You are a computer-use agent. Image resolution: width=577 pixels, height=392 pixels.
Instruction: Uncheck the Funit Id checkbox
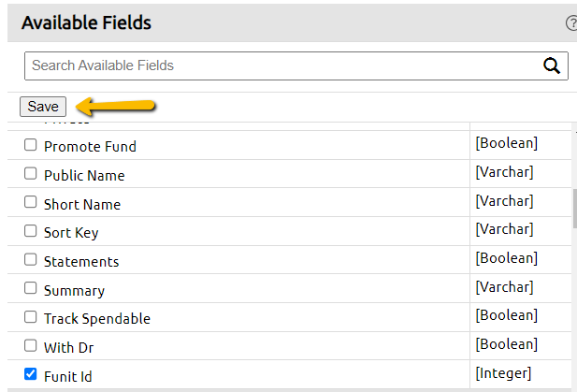point(31,374)
